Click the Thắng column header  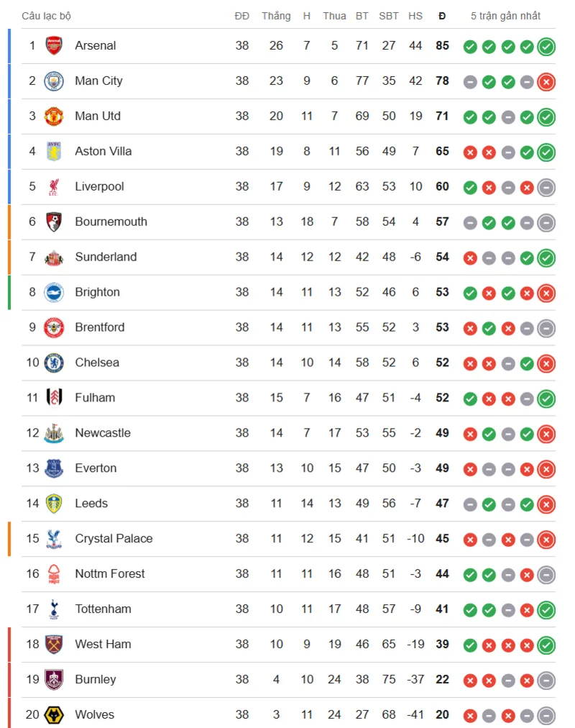click(277, 16)
